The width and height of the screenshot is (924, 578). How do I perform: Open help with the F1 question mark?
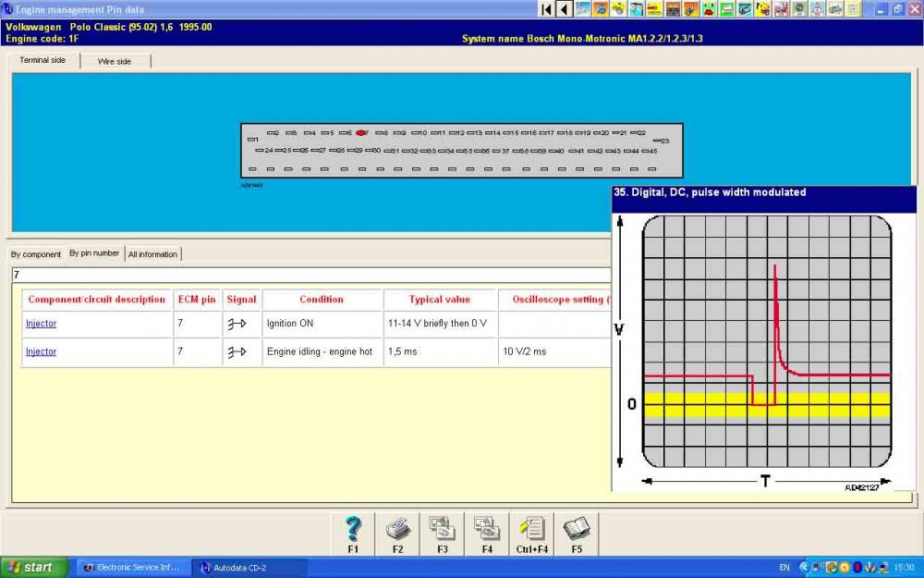[x=353, y=535]
